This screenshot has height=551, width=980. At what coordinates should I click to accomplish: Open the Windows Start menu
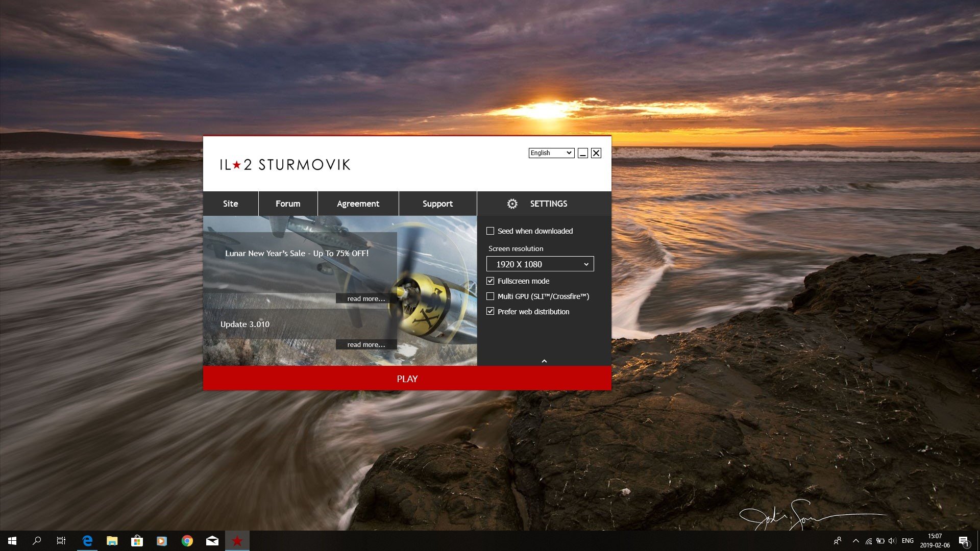pos(12,541)
